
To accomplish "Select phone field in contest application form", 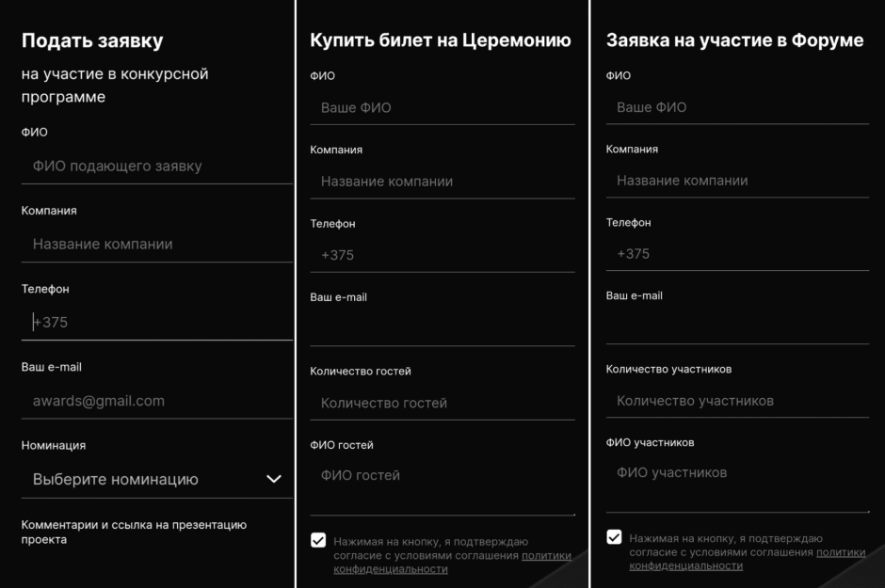I will point(156,323).
